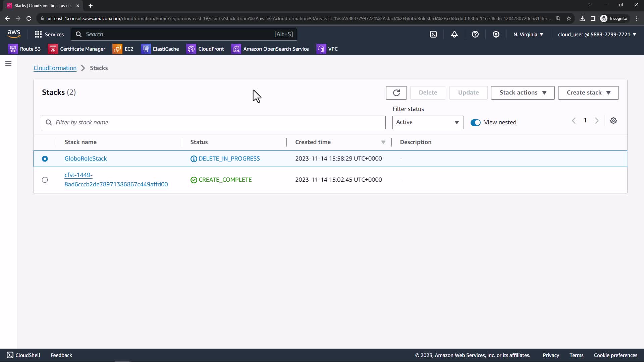Open the Services menu
The image size is (644, 362).
point(49,34)
